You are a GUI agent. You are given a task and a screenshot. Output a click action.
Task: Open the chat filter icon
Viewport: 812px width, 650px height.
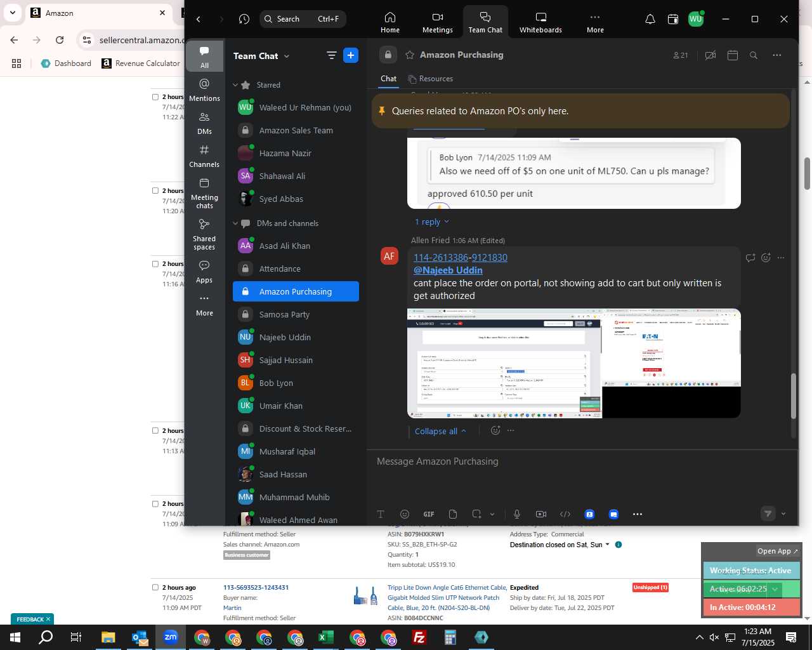pos(331,55)
